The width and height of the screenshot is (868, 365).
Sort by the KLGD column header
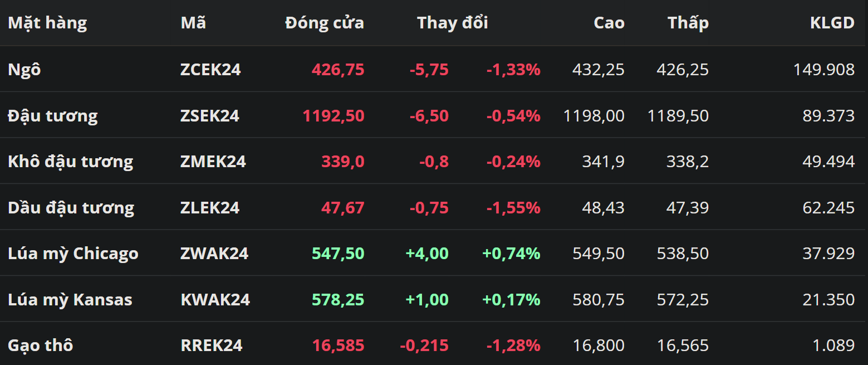832,23
